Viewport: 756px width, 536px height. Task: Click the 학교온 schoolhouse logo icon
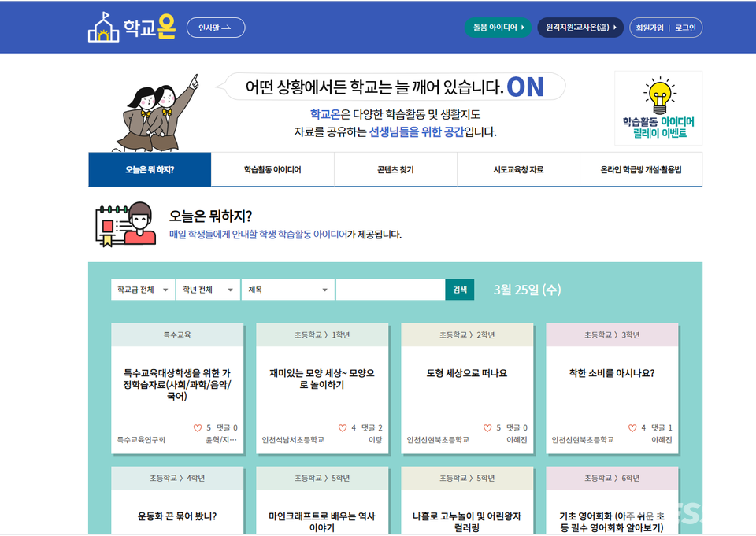tap(104, 28)
